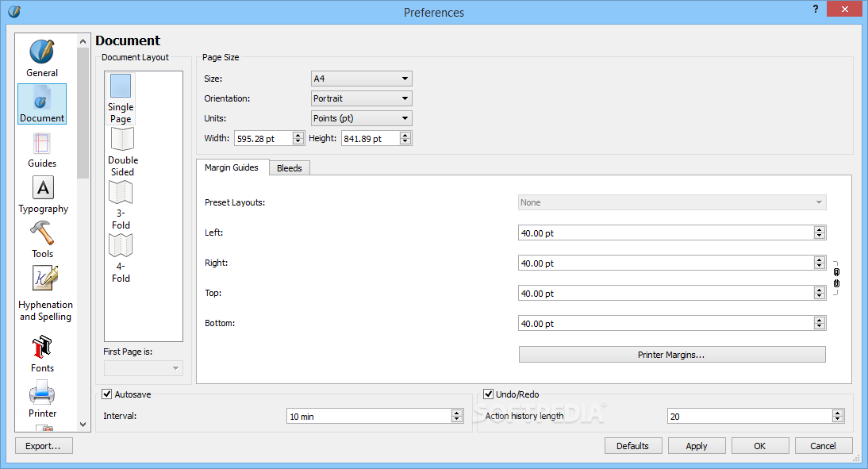The width and height of the screenshot is (868, 469).
Task: Click the help question mark button
Action: point(816,9)
